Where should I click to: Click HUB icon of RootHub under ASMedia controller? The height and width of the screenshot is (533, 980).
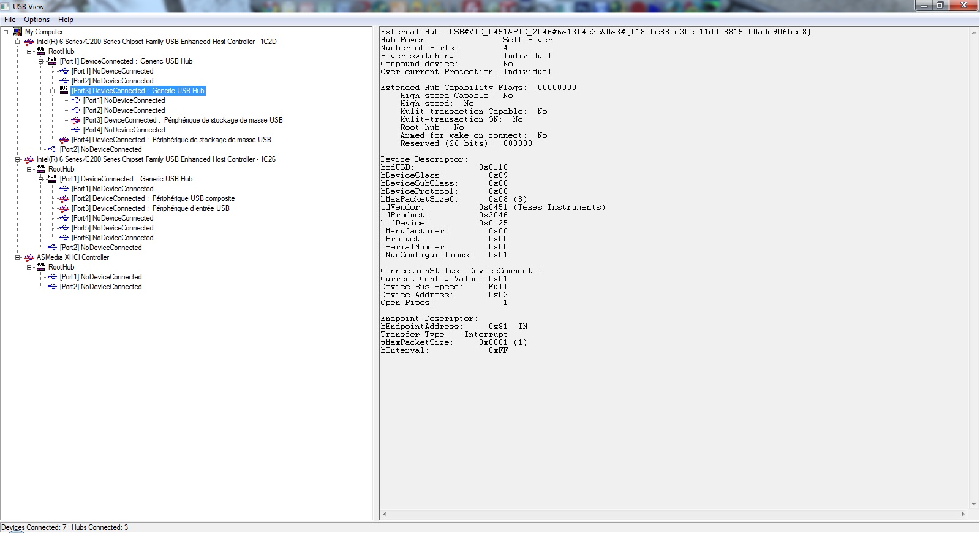(40, 267)
